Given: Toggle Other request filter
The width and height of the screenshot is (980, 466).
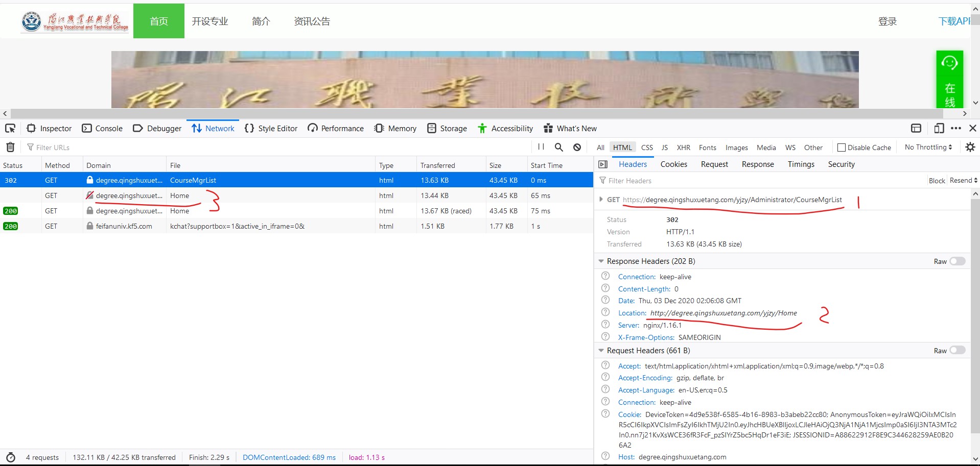Looking at the screenshot, I should click(813, 148).
